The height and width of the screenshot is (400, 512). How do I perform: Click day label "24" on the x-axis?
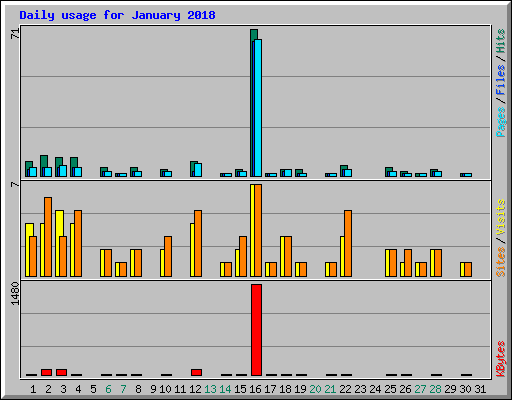click(375, 389)
